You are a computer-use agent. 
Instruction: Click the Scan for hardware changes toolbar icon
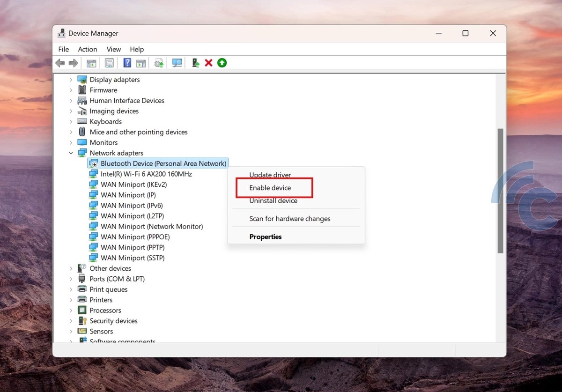click(x=177, y=62)
